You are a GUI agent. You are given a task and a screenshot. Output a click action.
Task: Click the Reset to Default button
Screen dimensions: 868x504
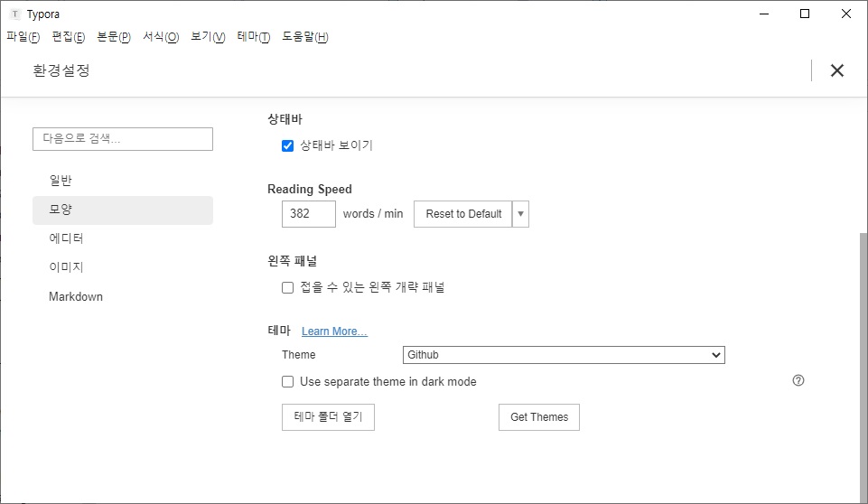tap(463, 214)
